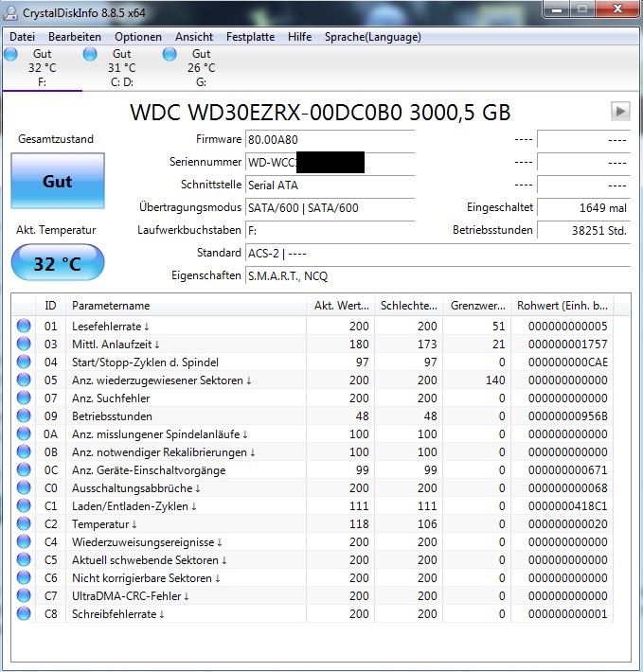Select the F: drive tab at 32 °C
643x672 pixels.
42,68
